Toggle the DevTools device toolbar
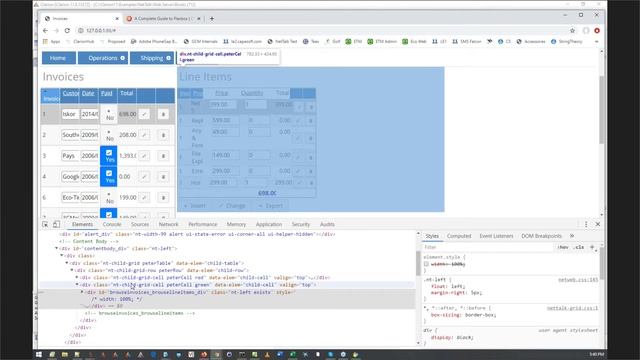This screenshot has width=640, height=360. tap(56, 224)
